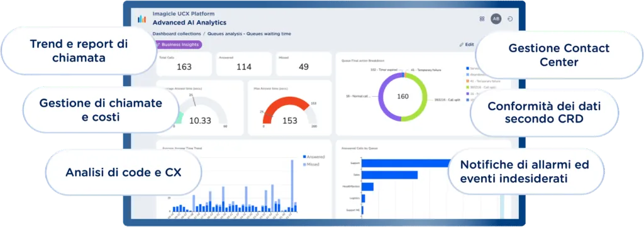Image resolution: width=644 pixels, height=227 pixels.
Task: Click the Gestione Contact Center pill
Action: click(559, 55)
